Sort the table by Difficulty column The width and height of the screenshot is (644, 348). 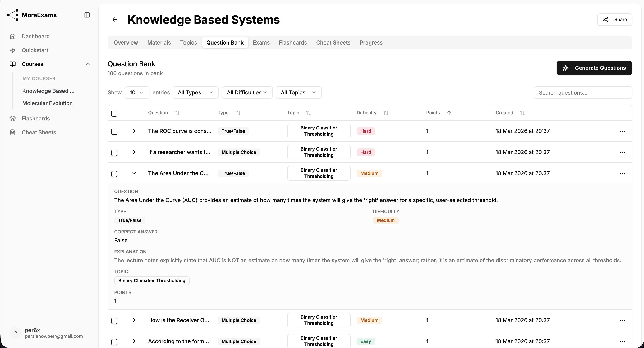[386, 113]
